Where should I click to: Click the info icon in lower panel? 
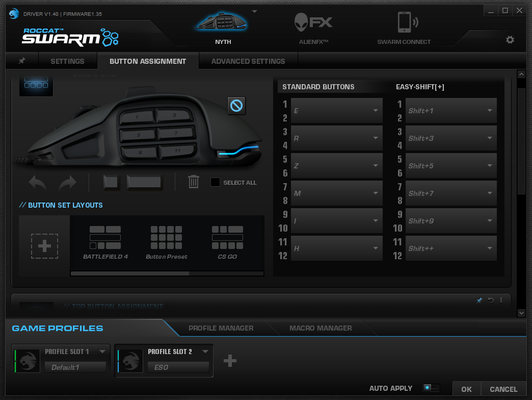click(x=501, y=300)
